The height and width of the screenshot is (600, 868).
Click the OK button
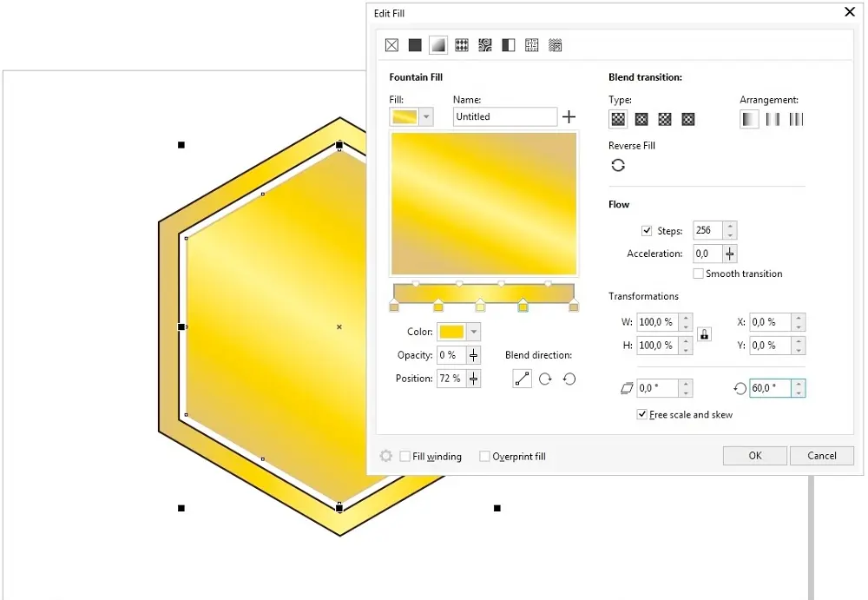click(x=755, y=455)
